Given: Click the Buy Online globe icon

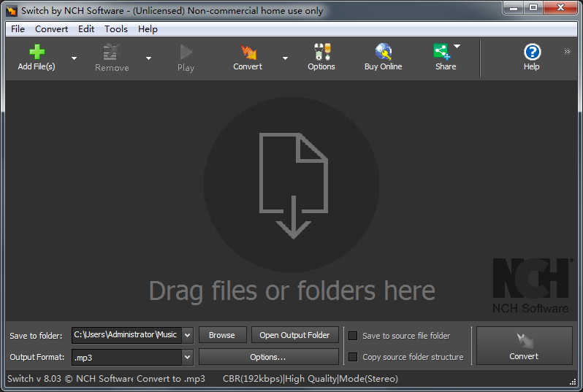Looking at the screenshot, I should [384, 52].
